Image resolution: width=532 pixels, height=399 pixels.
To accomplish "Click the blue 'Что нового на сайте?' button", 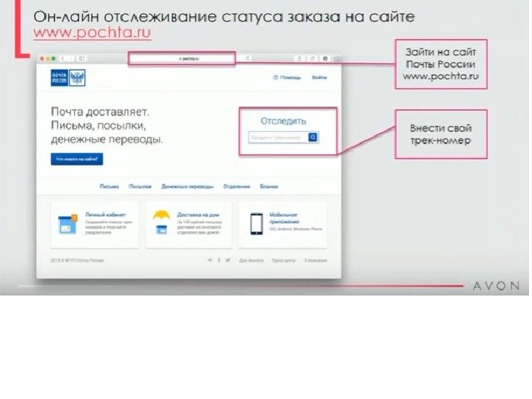I will pyautogui.click(x=77, y=159).
